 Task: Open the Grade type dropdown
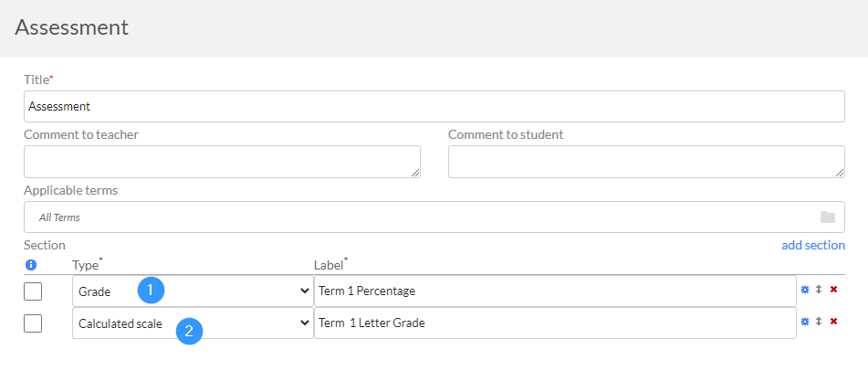193,291
